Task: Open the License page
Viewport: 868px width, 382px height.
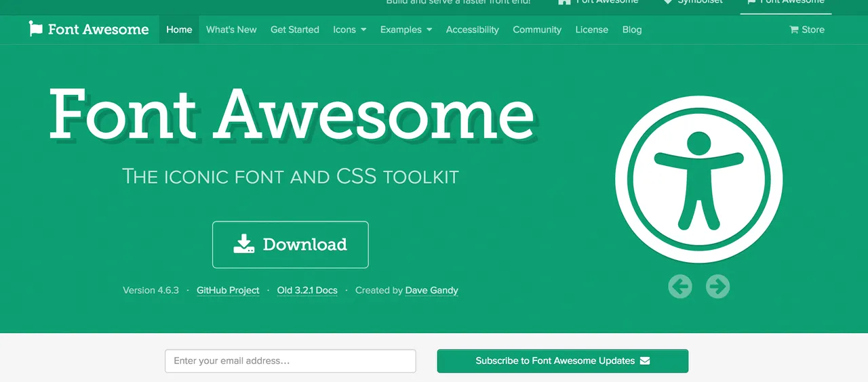Action: coord(592,30)
